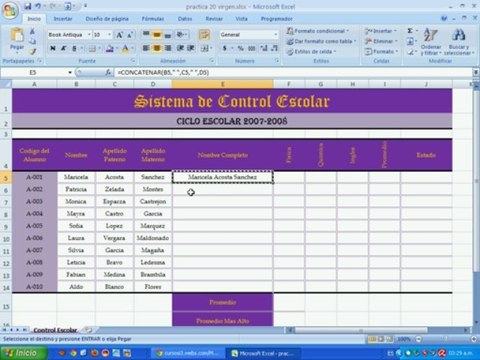
Task: Decrease the font size
Action: 130,35
